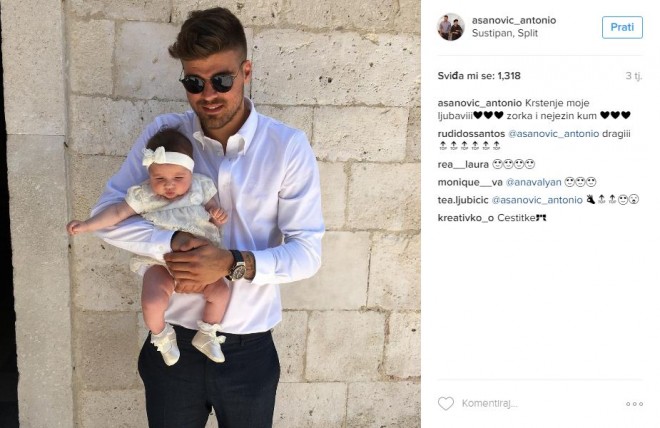Image resolution: width=660 pixels, height=428 pixels.
Task: Open the three-dots more options menu
Action: click(634, 404)
